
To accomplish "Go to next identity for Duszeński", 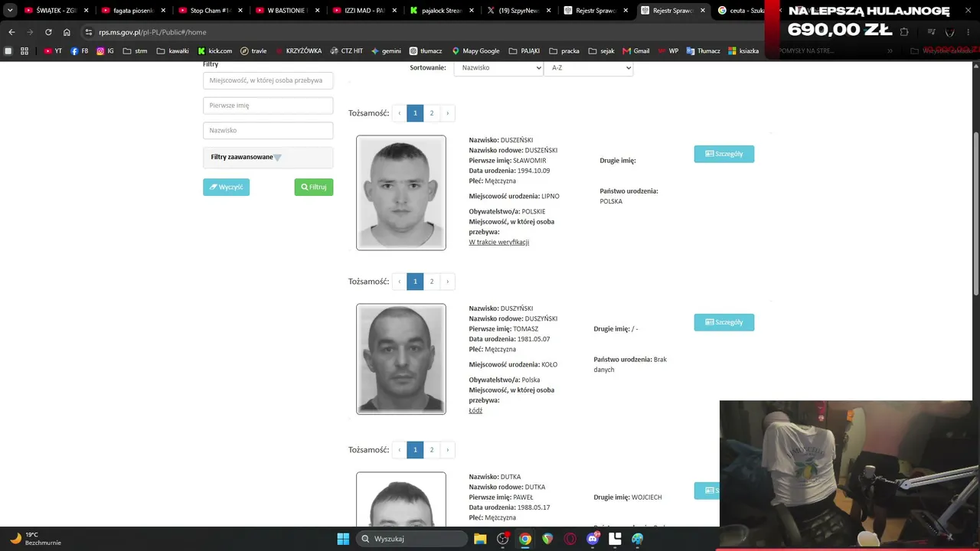I will (448, 113).
